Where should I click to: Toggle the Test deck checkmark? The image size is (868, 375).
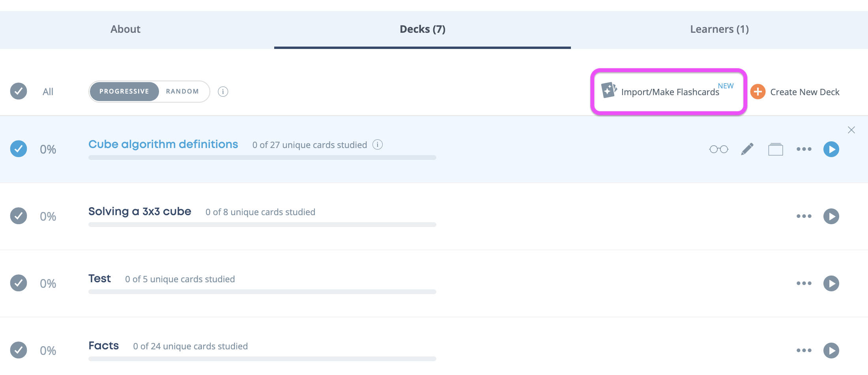pyautogui.click(x=19, y=283)
